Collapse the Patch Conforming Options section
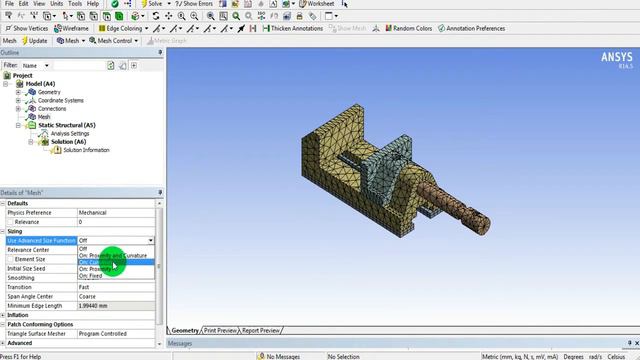The image size is (640, 360). point(3,324)
